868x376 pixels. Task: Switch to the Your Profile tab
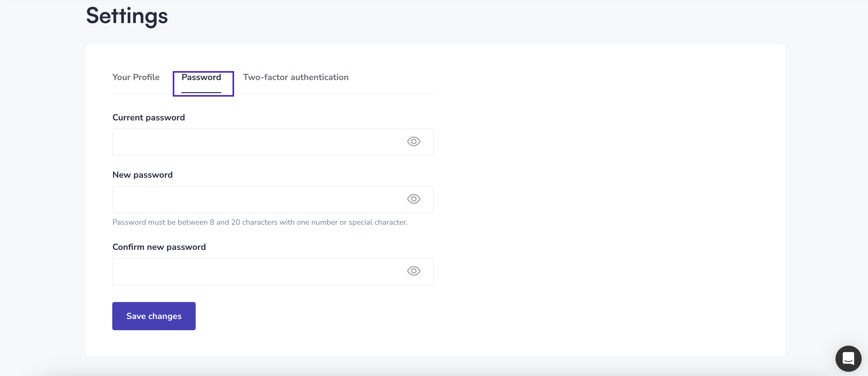point(136,77)
